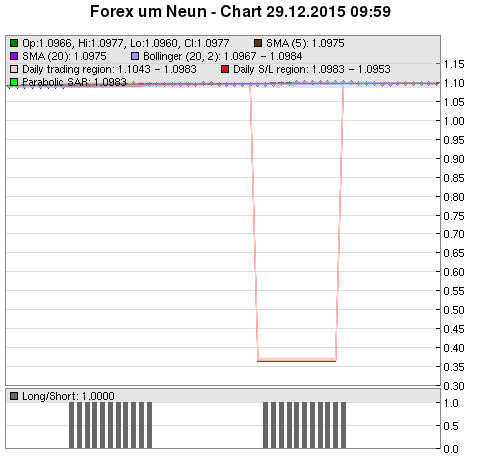Click the 0.5 Long/Short axis label
This screenshot has width=480, height=457.
451,426
